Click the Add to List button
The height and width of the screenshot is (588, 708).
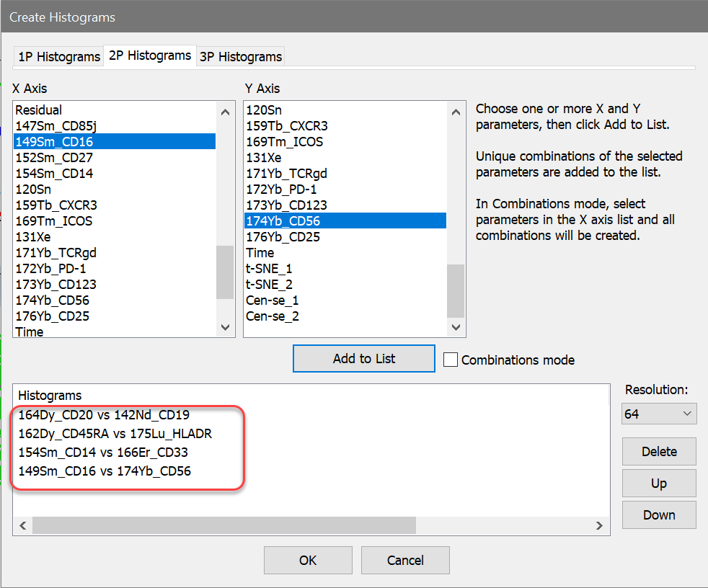(363, 359)
